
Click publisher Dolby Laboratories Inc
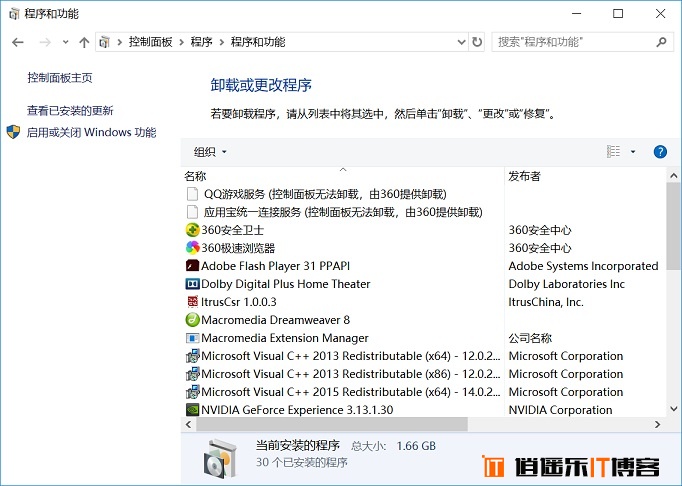[x=567, y=284]
